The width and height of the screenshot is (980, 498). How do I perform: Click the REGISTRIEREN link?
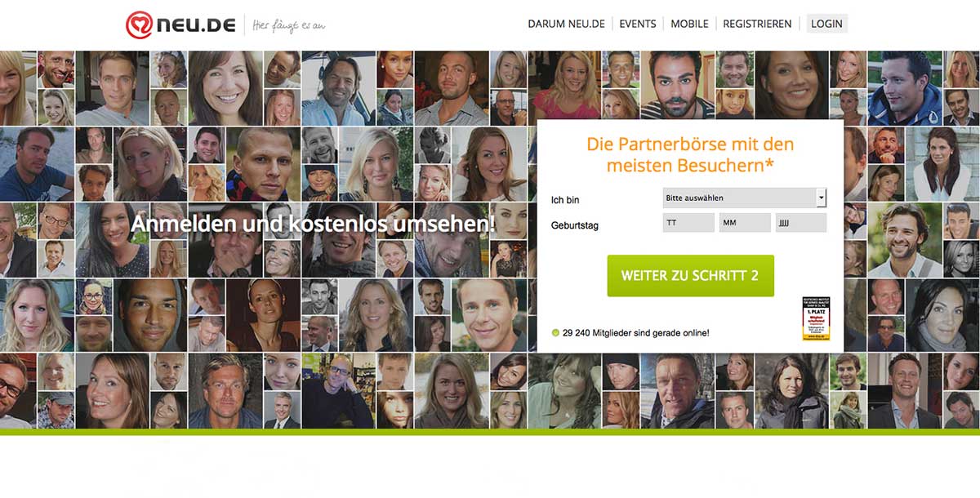pyautogui.click(x=757, y=24)
